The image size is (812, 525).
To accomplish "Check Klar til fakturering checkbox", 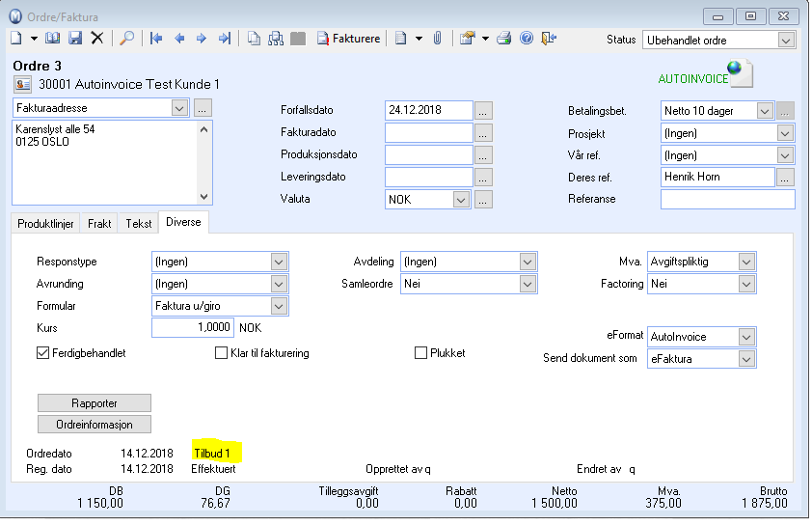I will click(x=221, y=353).
